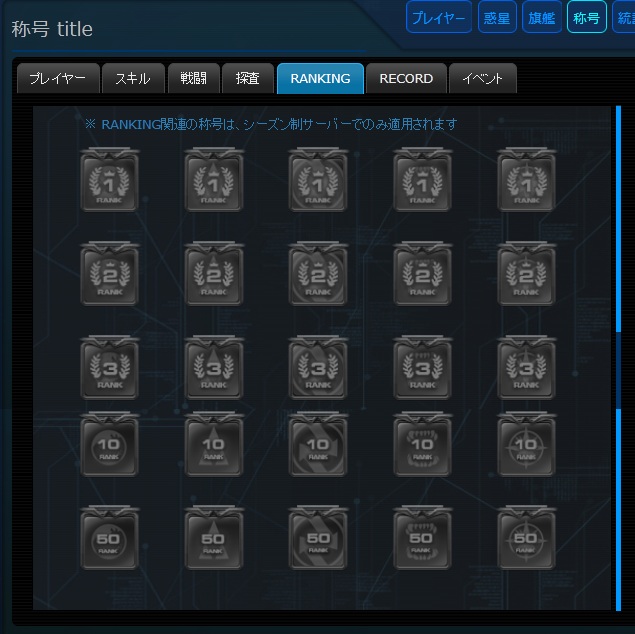The height and width of the screenshot is (634, 635).
Task: Click the 50 RANK badge with fang jaws
Action: pyautogui.click(x=422, y=538)
